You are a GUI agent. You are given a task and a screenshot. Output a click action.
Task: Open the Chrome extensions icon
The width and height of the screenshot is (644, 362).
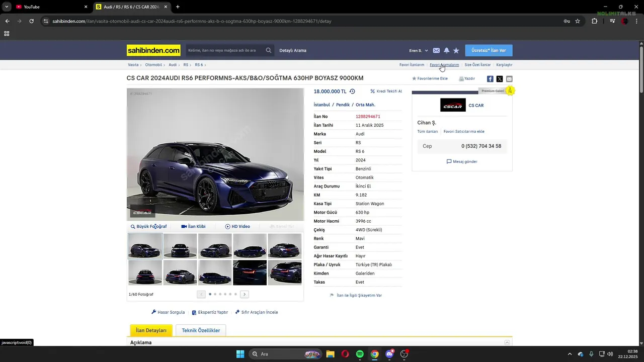tap(595, 21)
